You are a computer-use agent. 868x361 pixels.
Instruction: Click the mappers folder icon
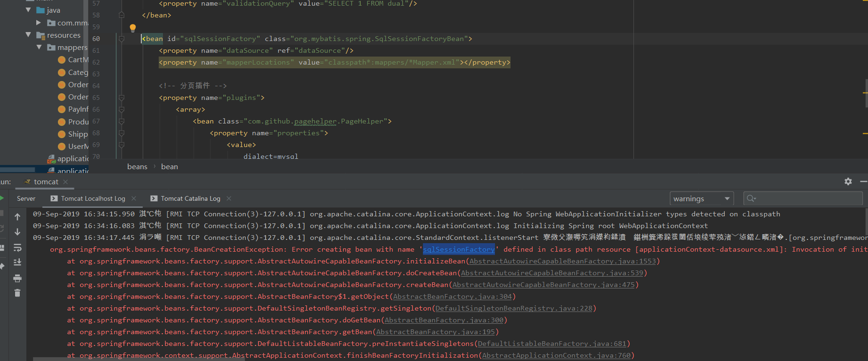tap(51, 47)
